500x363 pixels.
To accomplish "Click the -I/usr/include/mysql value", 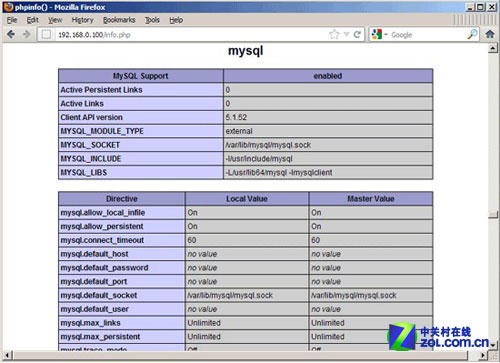I will (259, 159).
